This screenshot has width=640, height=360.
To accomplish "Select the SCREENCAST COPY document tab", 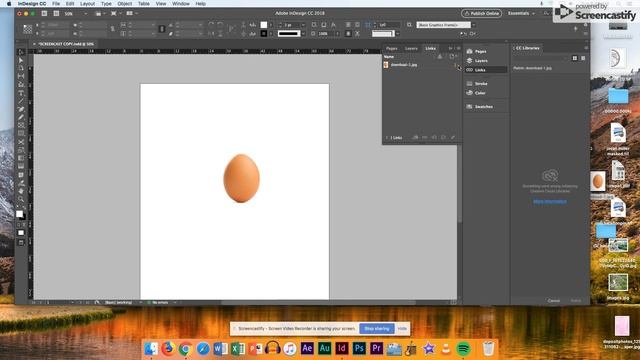I will [x=66, y=44].
